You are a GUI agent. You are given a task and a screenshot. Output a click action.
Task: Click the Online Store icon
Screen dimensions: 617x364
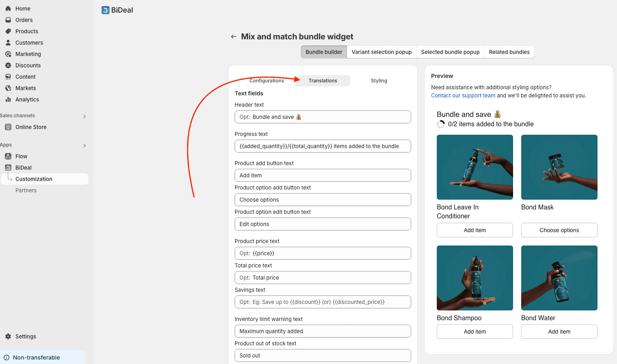click(x=8, y=127)
